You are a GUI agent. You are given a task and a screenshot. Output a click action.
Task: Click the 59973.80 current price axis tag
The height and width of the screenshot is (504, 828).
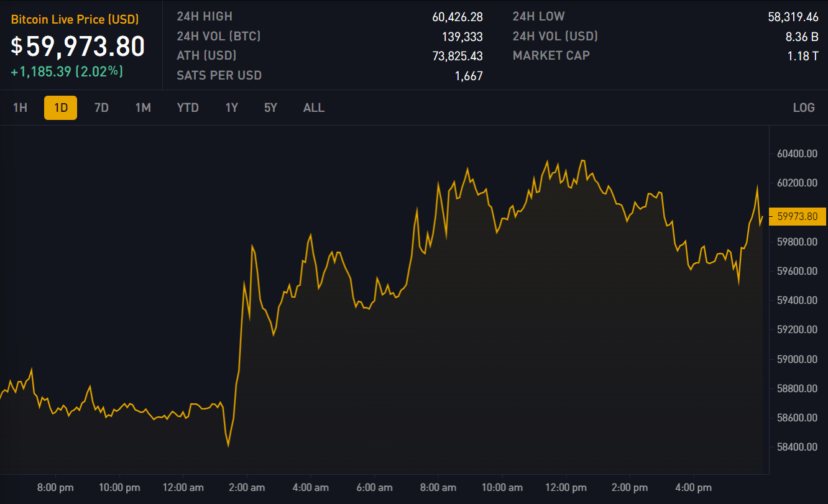tap(798, 216)
